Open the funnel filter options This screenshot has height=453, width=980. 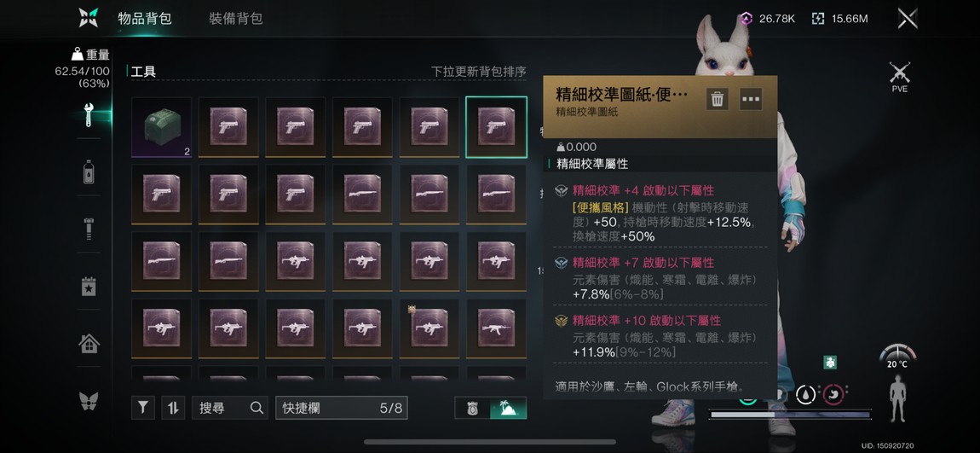143,408
